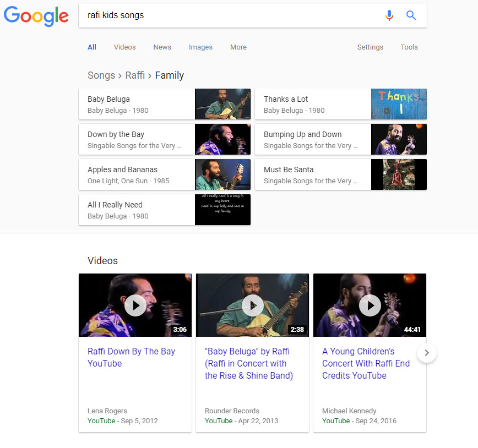Switch to the News tab

(162, 47)
